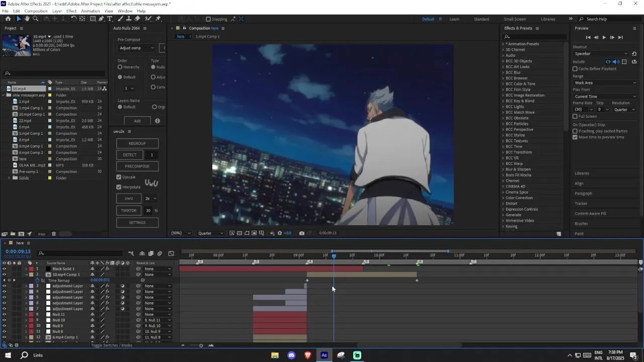Open the Spacebar shortcut dropdown
This screenshot has height=362, width=644.
pyautogui.click(x=601, y=54)
